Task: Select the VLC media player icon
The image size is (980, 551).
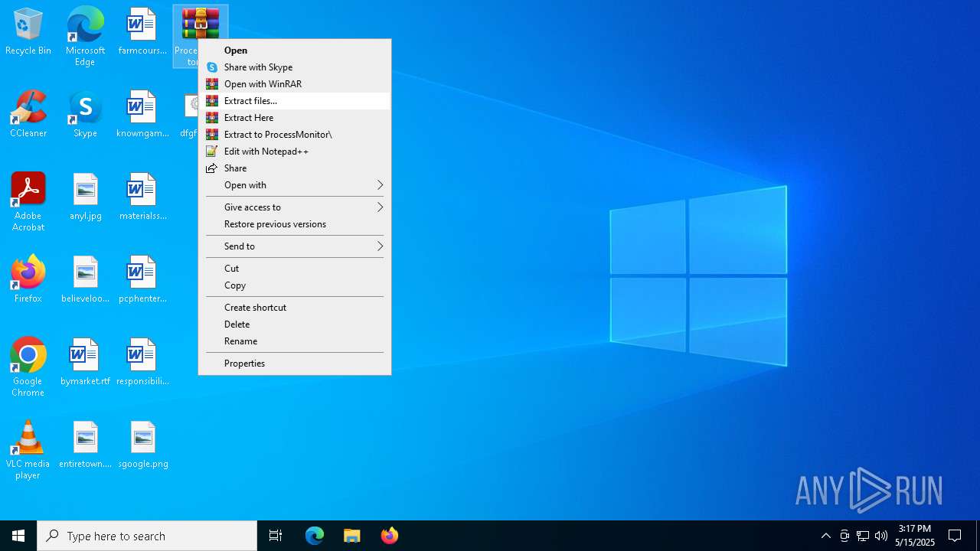Action: (28, 450)
